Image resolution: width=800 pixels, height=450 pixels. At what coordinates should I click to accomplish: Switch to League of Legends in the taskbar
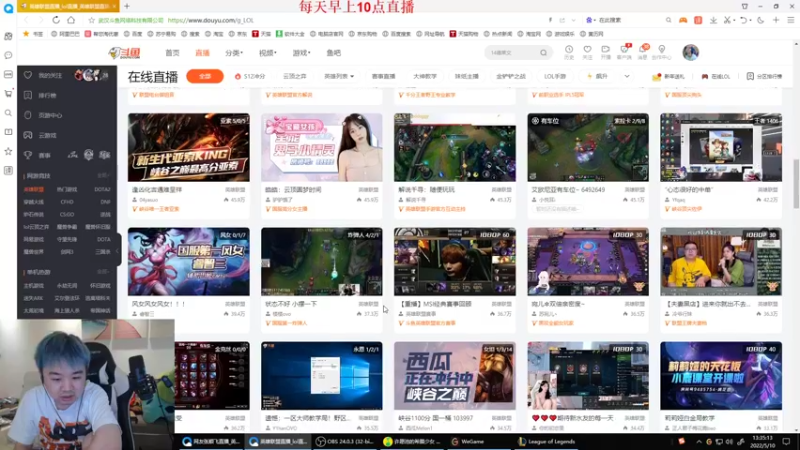click(546, 441)
